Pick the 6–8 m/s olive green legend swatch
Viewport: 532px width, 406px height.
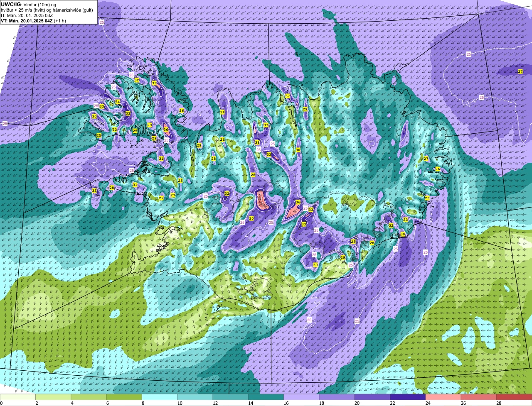pos(124,397)
